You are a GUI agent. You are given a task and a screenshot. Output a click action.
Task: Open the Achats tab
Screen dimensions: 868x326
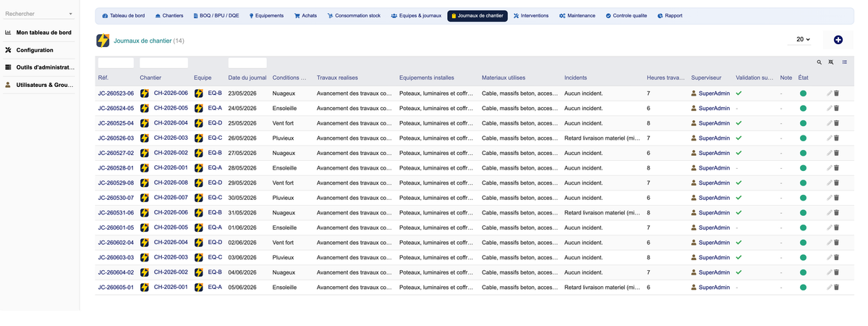(x=305, y=16)
